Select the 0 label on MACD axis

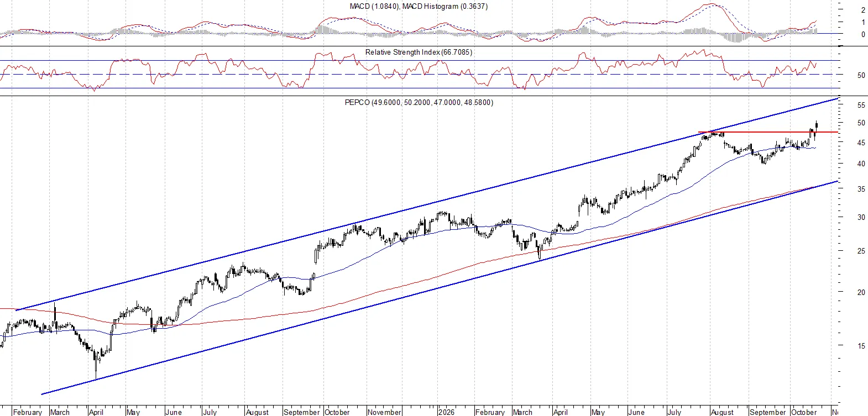point(863,34)
